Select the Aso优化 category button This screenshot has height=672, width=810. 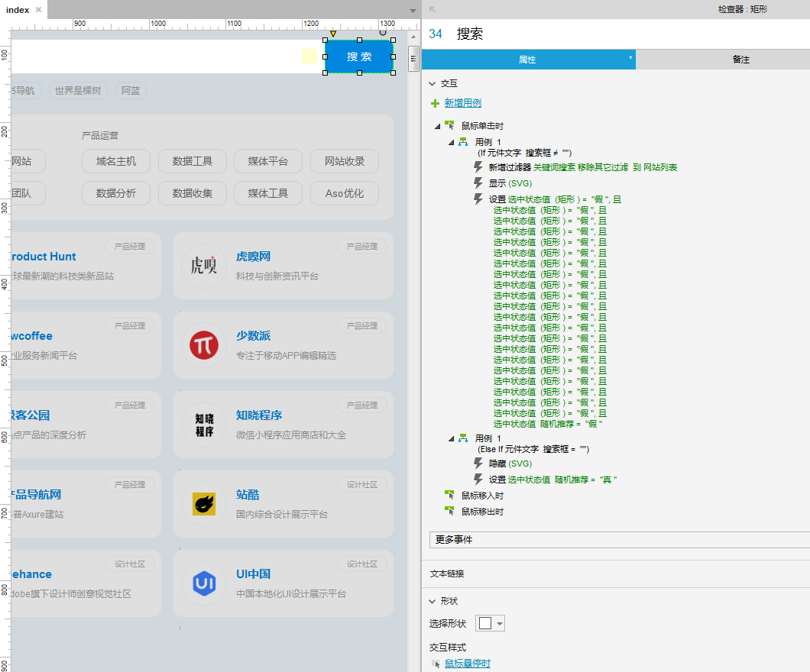[x=345, y=193]
